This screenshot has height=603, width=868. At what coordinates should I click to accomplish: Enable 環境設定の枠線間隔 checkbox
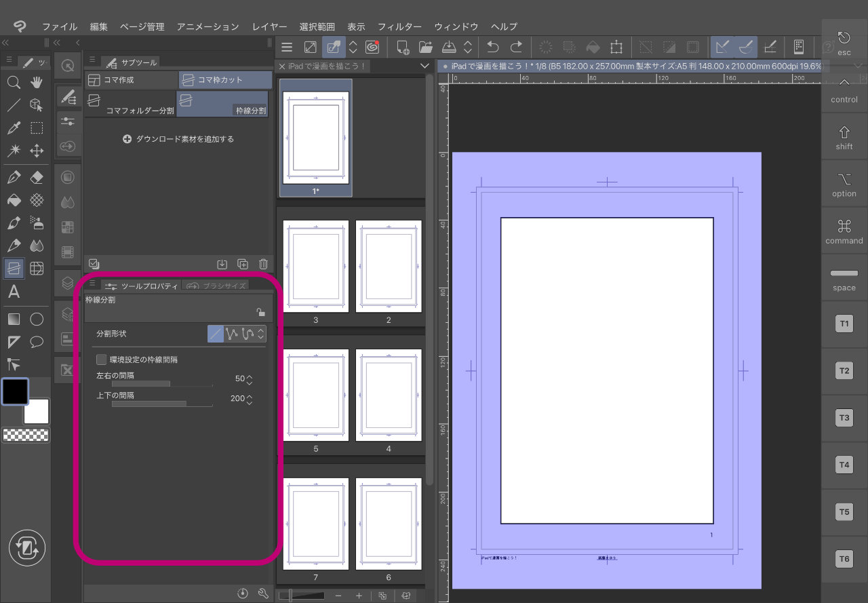(102, 359)
